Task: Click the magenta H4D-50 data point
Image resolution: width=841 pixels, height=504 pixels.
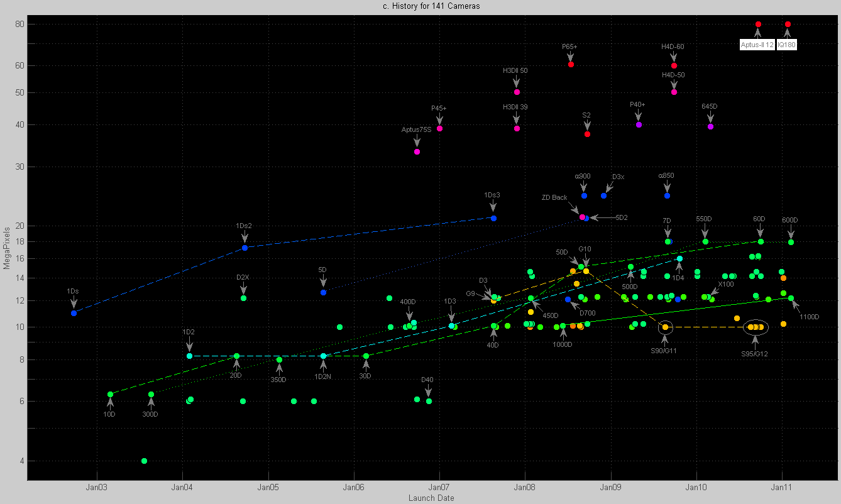Action: 674,92
